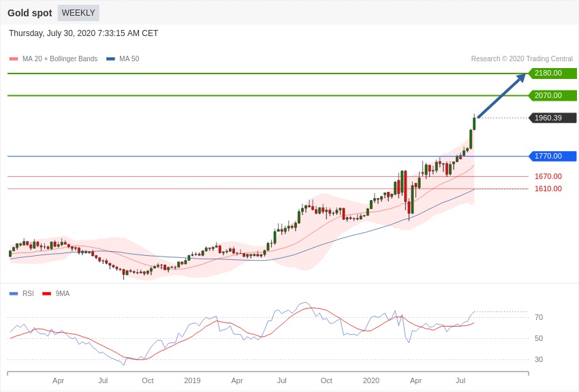Click the 2070.00 green price tag
Viewport: 579px width, 392px height.
pyautogui.click(x=553, y=95)
